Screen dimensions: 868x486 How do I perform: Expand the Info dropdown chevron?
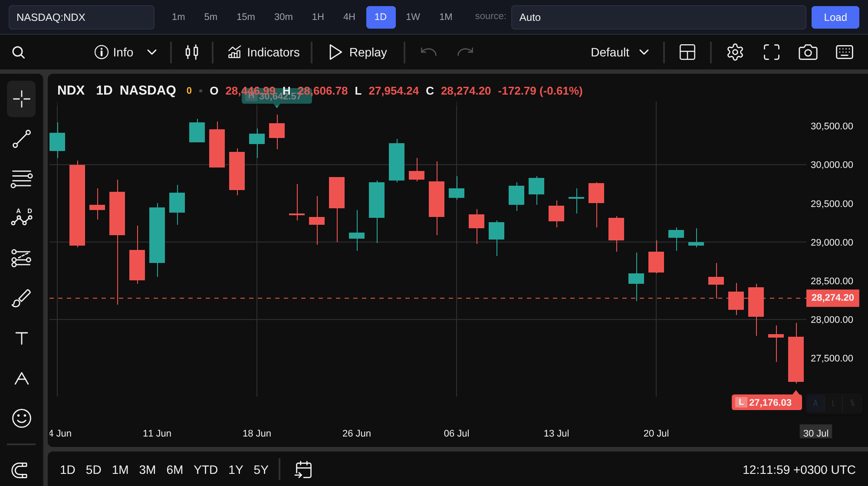[152, 53]
